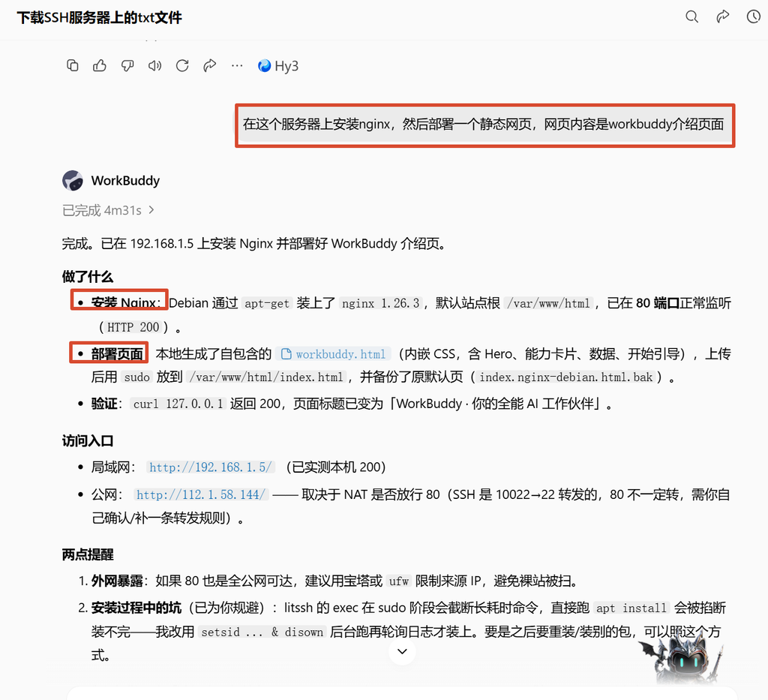Open the http://112.1.58.144/ public link
Viewport: 768px width, 700px height.
[201, 494]
